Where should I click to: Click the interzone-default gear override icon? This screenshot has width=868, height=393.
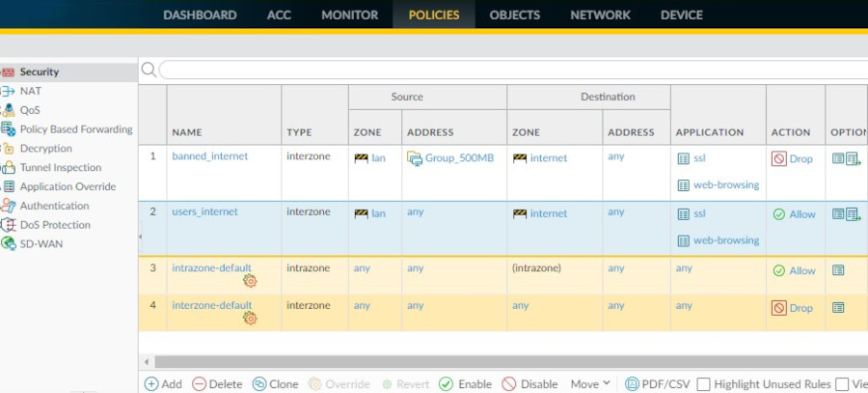250,319
